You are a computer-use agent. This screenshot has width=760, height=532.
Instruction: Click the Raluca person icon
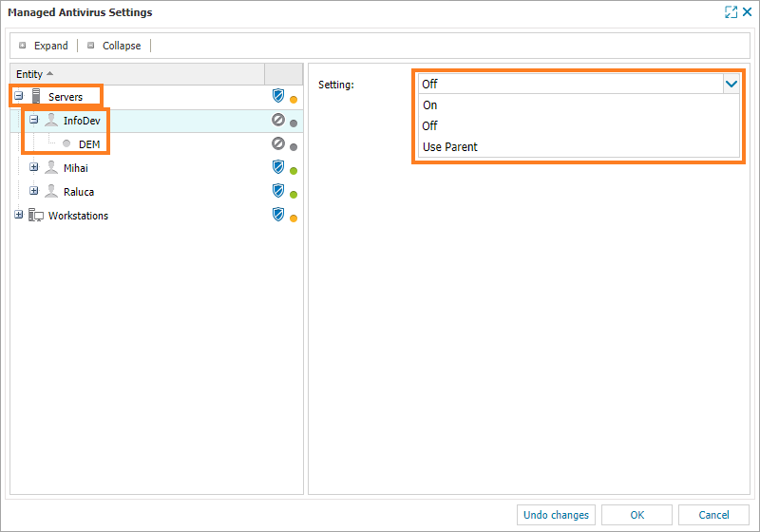[51, 191]
